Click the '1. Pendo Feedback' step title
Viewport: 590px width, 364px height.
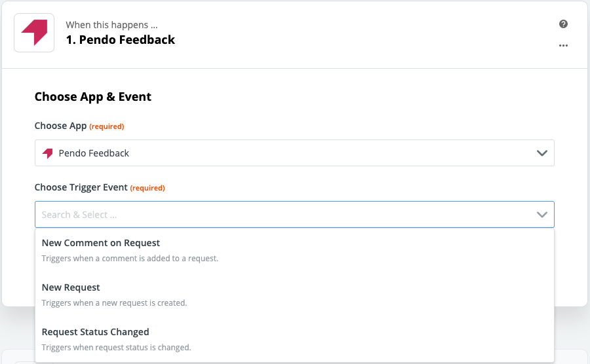[121, 40]
